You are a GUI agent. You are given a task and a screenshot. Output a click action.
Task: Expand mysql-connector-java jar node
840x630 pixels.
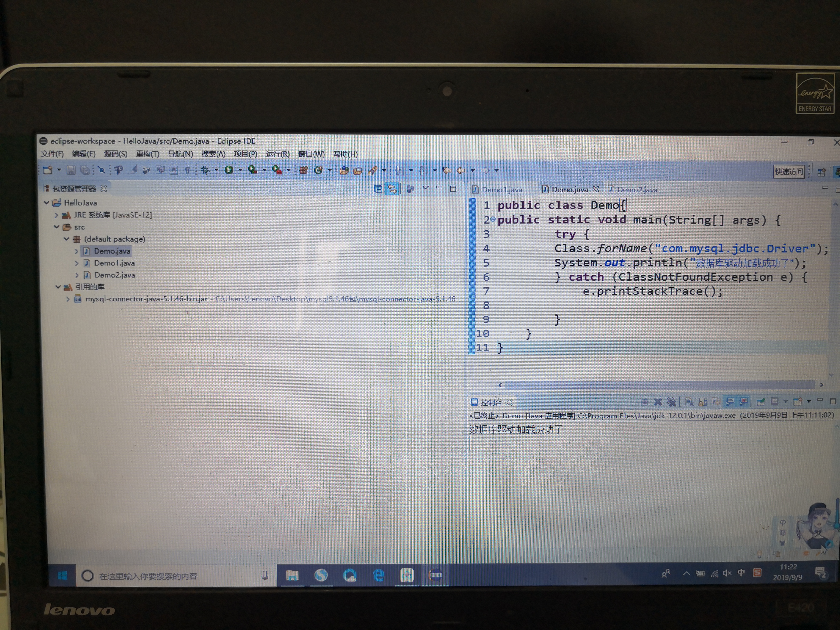point(68,299)
